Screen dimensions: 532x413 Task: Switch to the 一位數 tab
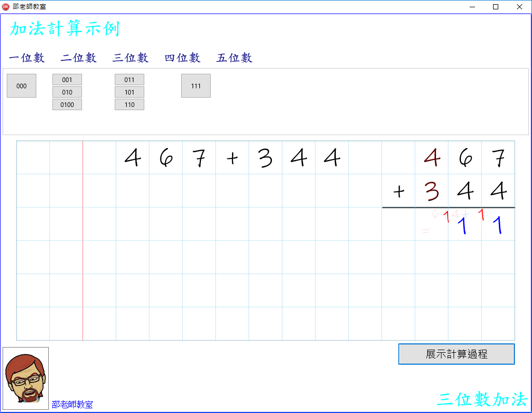pos(27,58)
